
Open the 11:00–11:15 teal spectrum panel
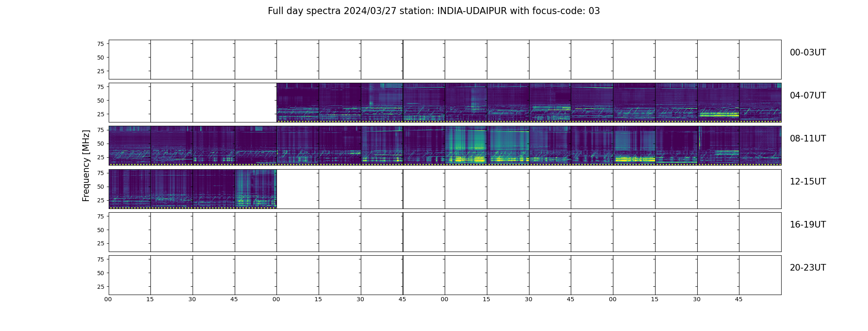pos(634,146)
